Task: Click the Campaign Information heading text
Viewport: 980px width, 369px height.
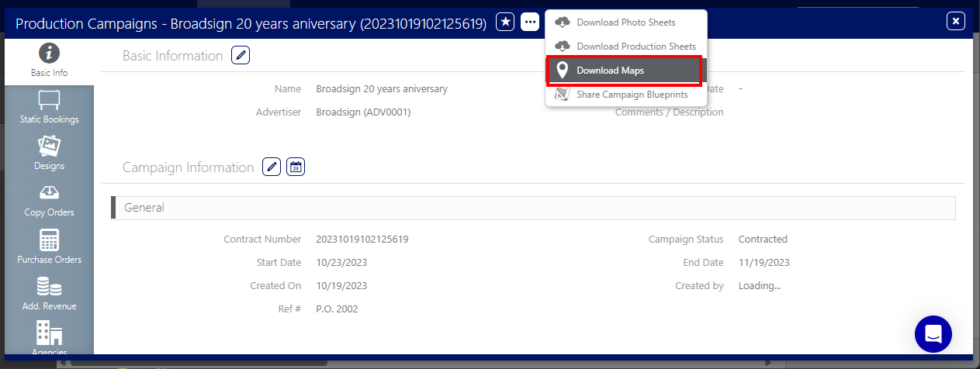Action: pos(189,167)
